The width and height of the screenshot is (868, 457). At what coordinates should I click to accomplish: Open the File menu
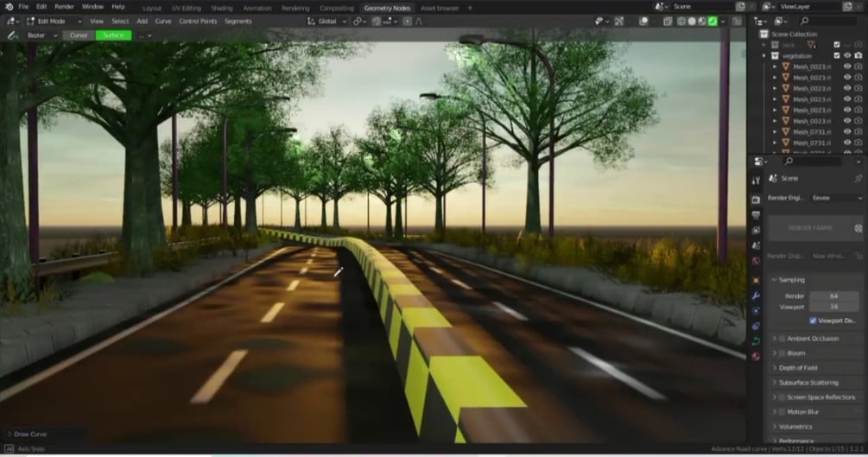[23, 7]
